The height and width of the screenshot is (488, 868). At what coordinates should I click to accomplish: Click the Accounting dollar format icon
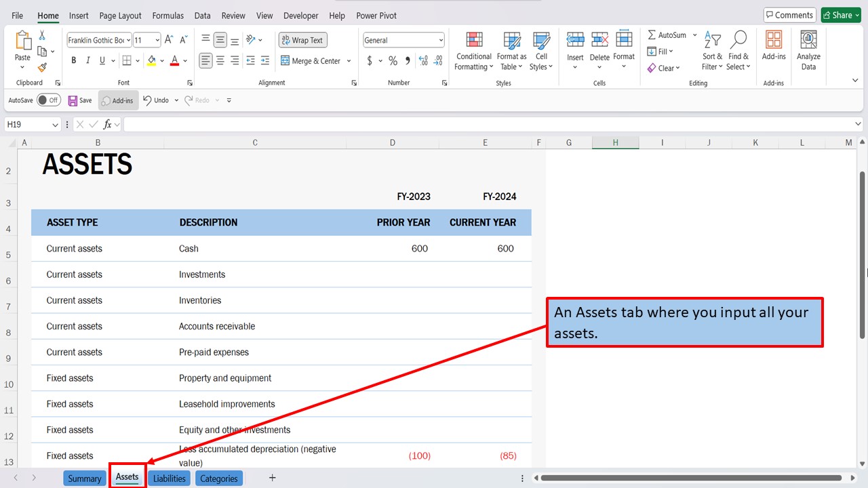(370, 60)
